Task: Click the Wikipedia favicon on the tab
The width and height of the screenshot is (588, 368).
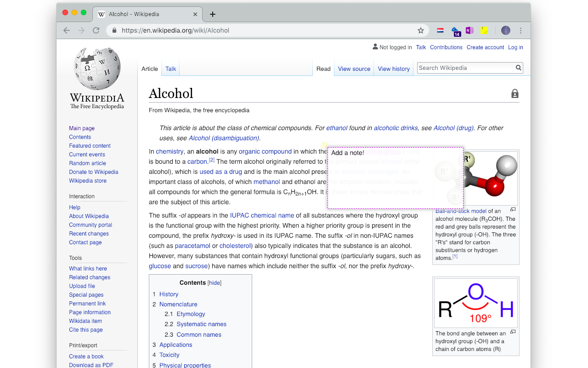Action: (102, 14)
